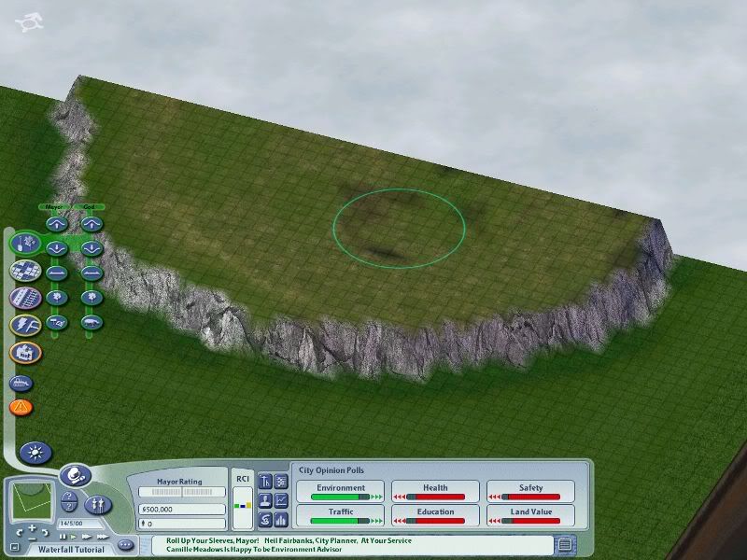Click the Environment opinion poll
Image resolution: width=747 pixels, height=560 pixels.
point(340,492)
